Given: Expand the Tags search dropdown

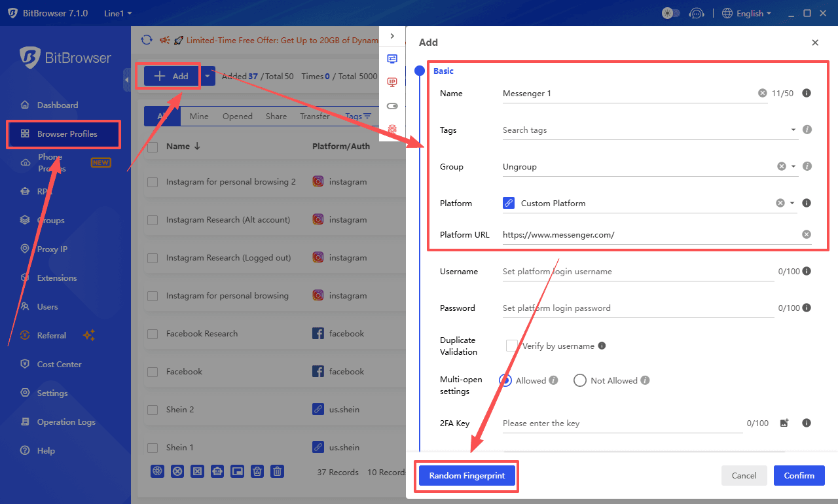Looking at the screenshot, I should pos(793,130).
